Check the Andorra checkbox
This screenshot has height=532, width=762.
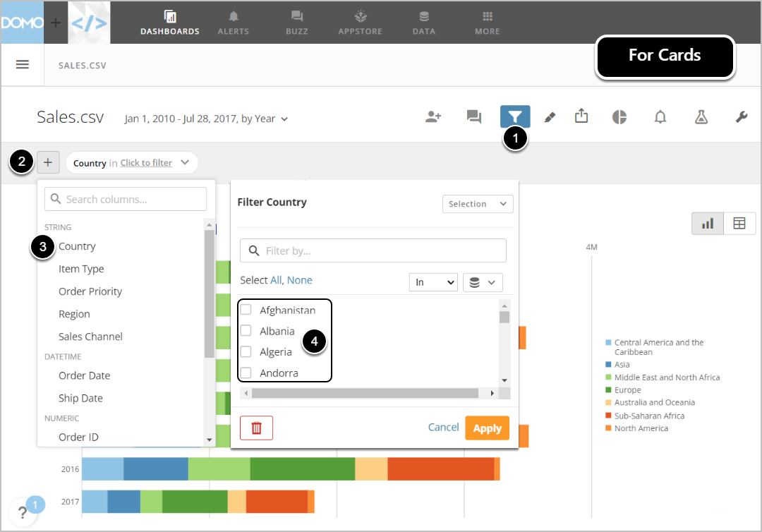(246, 373)
